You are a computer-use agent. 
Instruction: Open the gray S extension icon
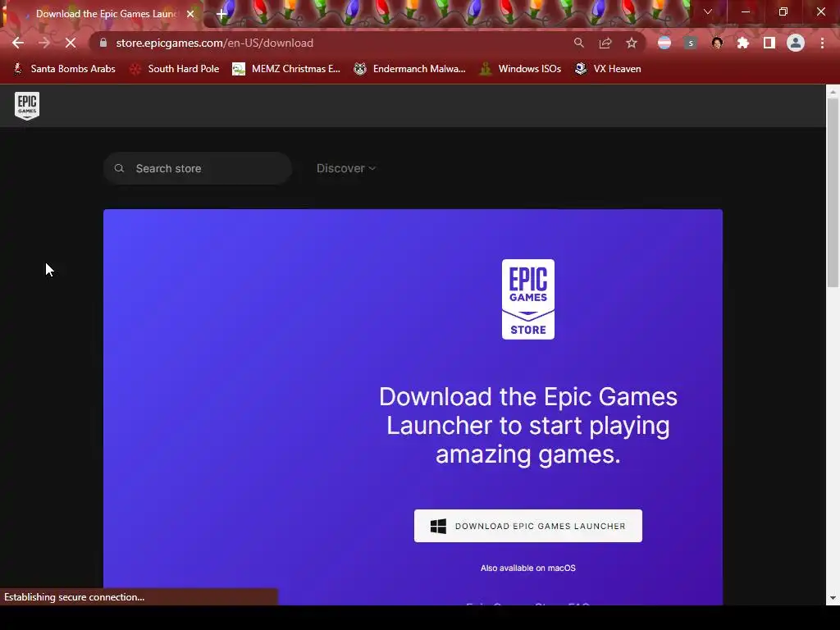tap(691, 43)
